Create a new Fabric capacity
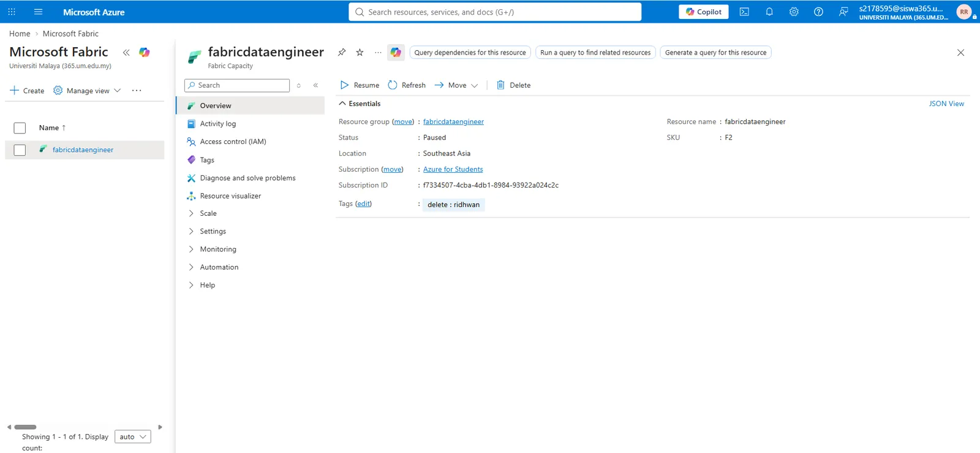 point(27,91)
